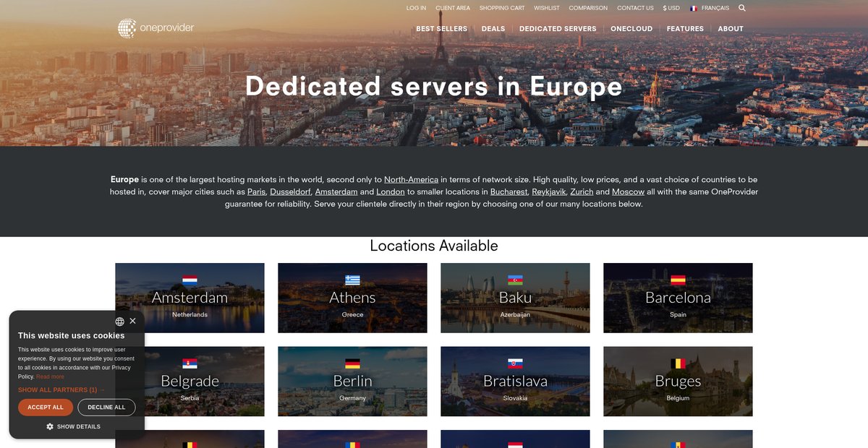
Task: Follow the Paris link
Action: (256, 191)
